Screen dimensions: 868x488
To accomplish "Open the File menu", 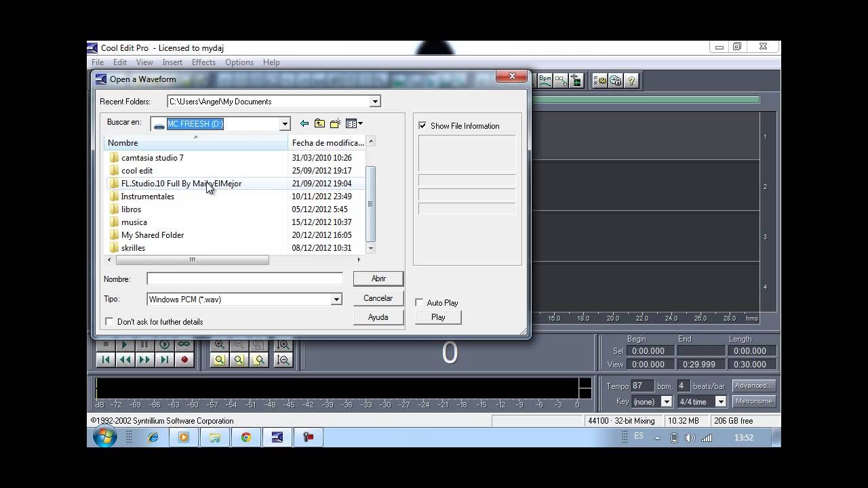I will pyautogui.click(x=98, y=62).
